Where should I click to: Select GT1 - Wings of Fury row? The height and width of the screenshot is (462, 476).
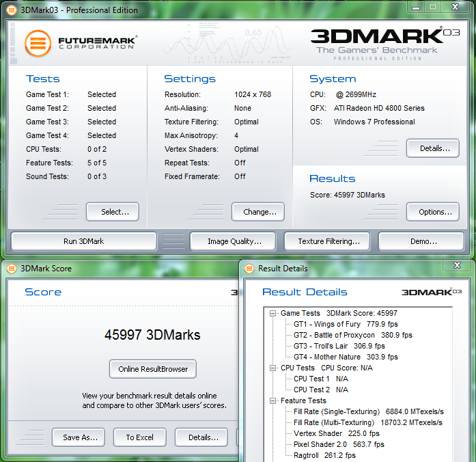click(x=346, y=324)
